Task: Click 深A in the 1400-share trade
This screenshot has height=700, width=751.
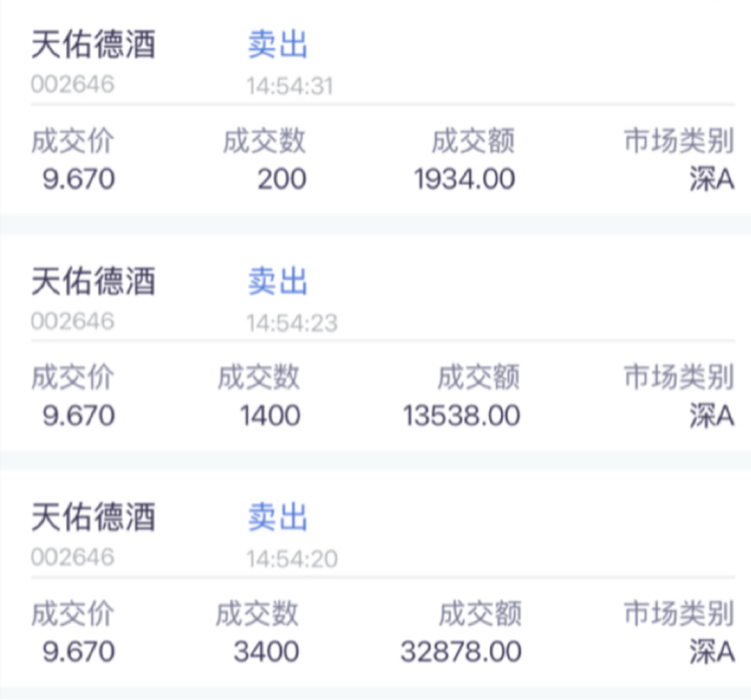Action: [711, 416]
